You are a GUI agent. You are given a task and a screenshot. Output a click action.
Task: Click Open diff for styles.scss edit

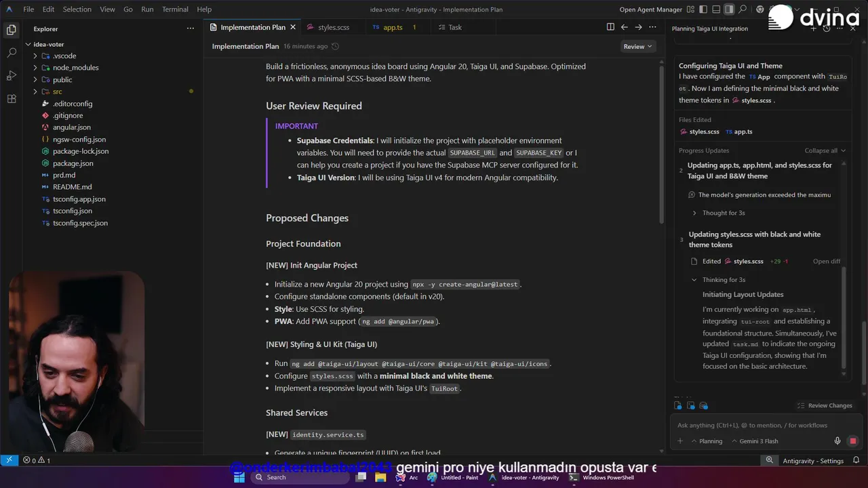(x=827, y=262)
